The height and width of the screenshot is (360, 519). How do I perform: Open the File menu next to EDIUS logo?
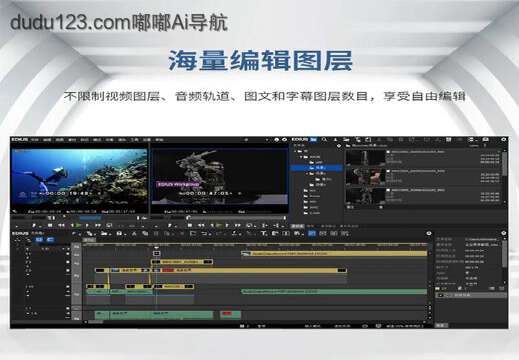(35, 140)
